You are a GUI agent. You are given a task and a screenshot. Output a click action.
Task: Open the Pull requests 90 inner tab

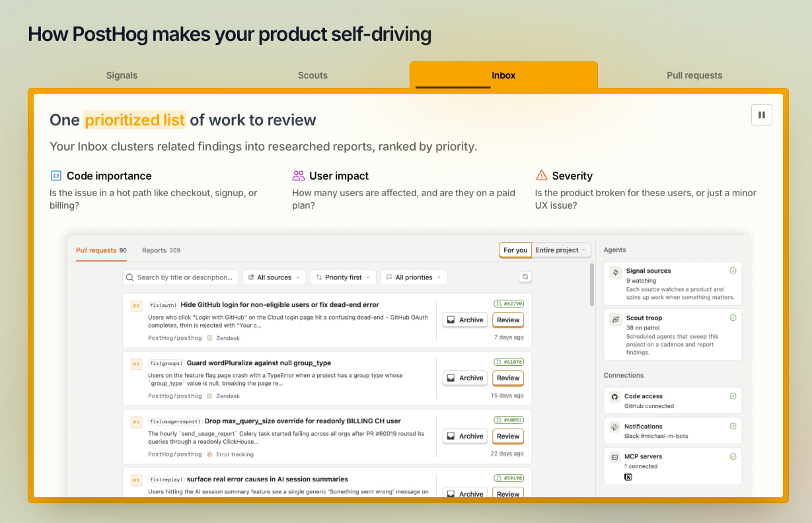pyautogui.click(x=101, y=250)
